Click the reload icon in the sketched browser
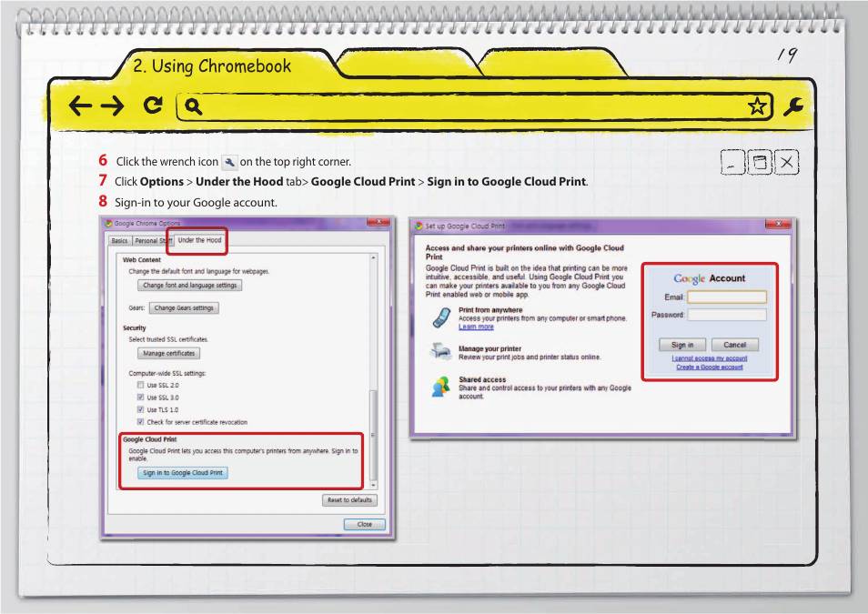Screen dimensions: 868x614 (153, 105)
